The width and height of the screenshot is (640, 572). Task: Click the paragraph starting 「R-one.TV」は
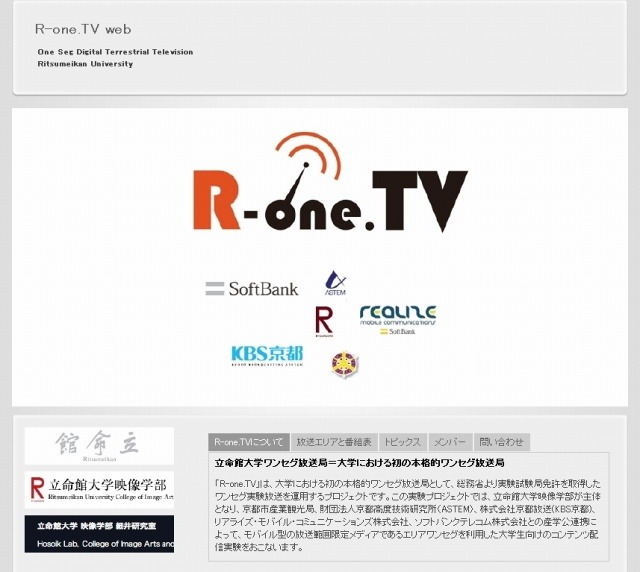pyautogui.click(x=408, y=515)
